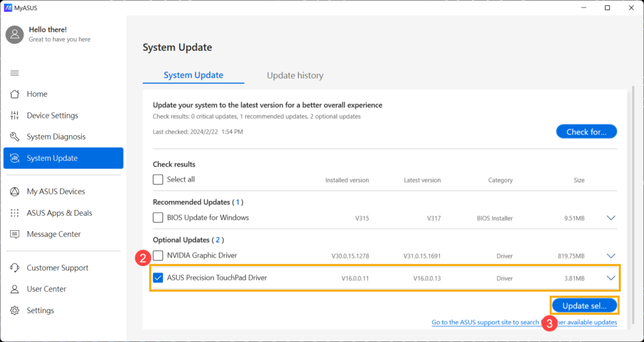The height and width of the screenshot is (342, 644).
Task: Select the System Update tab
Action: [194, 75]
